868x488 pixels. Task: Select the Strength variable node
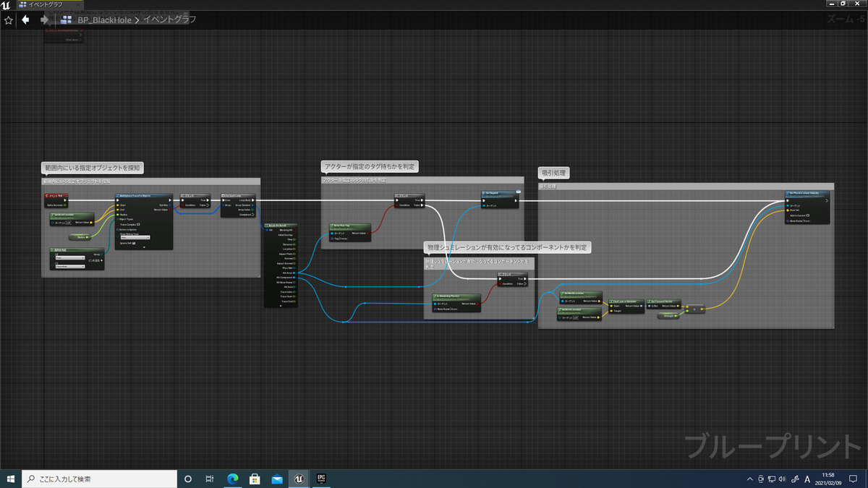tap(667, 315)
